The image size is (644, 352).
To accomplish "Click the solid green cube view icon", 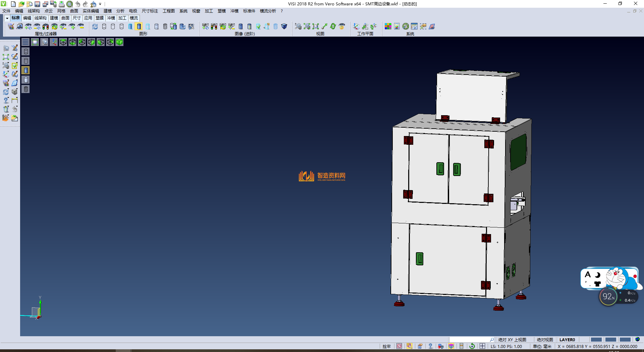I will pos(119,42).
